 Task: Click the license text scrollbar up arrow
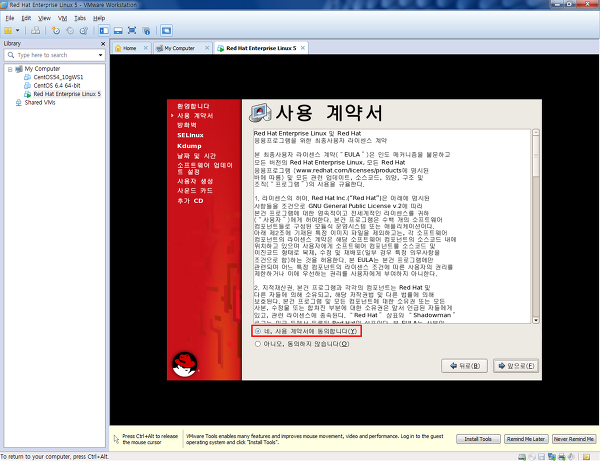coord(536,132)
